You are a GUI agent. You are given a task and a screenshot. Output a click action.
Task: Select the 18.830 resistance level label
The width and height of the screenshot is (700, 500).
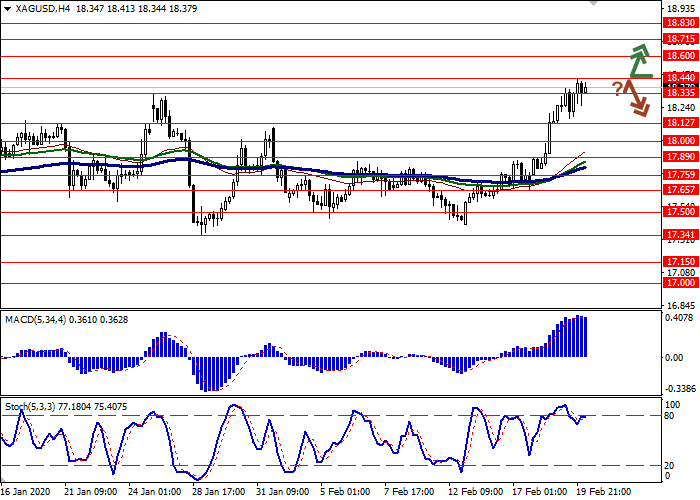pos(680,24)
